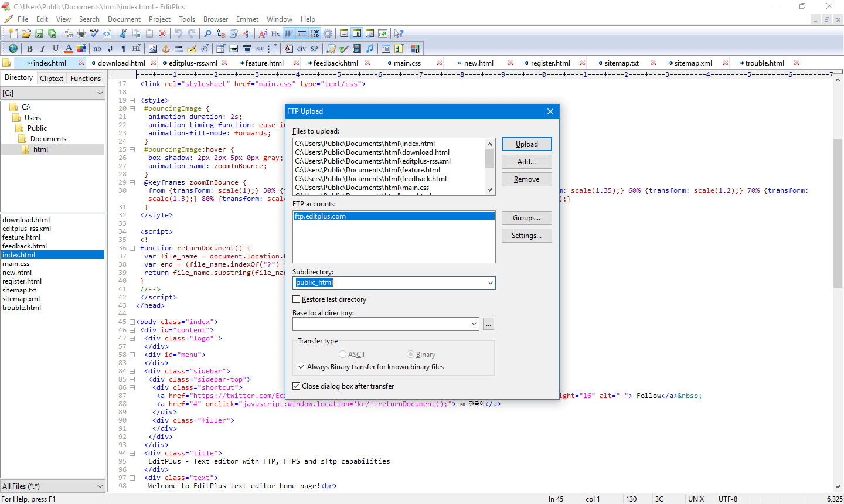This screenshot has height=504, width=844.
Task: Click the Add... button
Action: [527, 162]
